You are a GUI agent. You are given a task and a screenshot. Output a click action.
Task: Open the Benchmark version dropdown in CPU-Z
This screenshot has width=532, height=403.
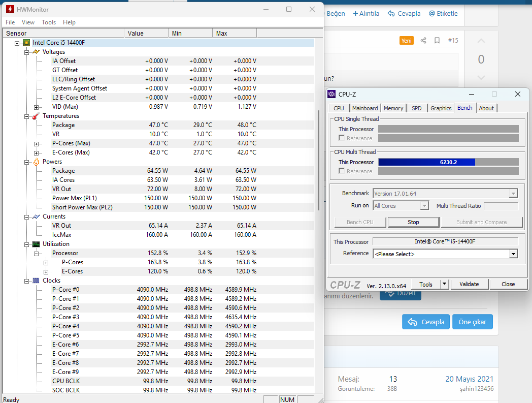point(513,194)
